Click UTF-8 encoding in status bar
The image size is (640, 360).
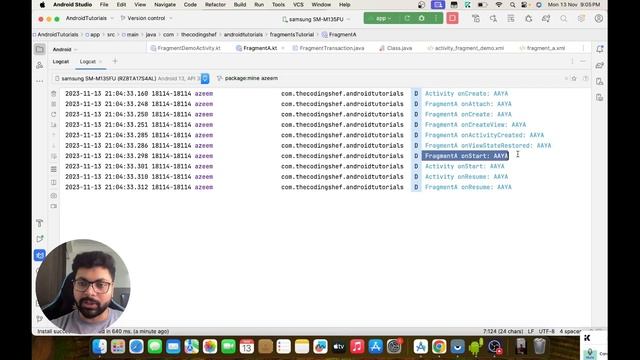click(547, 331)
